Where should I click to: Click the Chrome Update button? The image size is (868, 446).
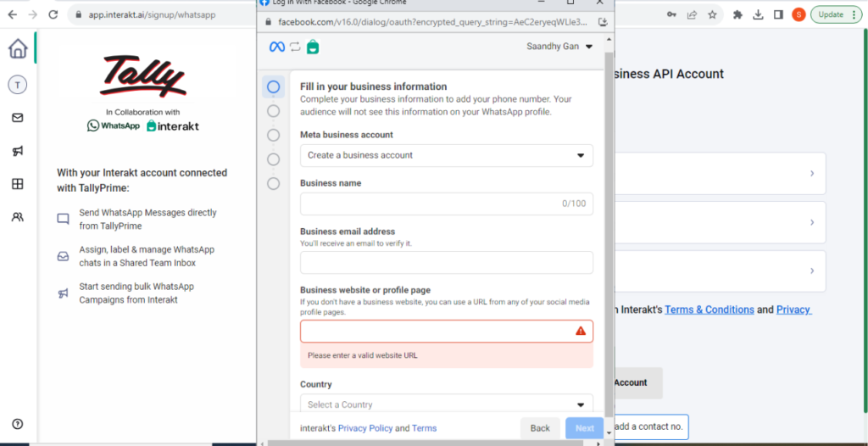pyautogui.click(x=837, y=15)
